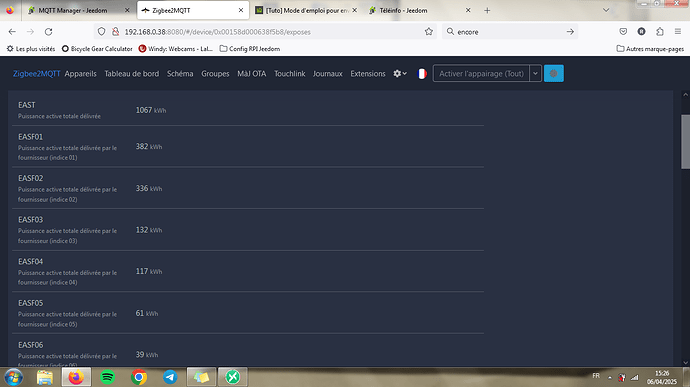The width and height of the screenshot is (690, 387).
Task: Open the settings gear dropdown
Action: [x=400, y=74]
